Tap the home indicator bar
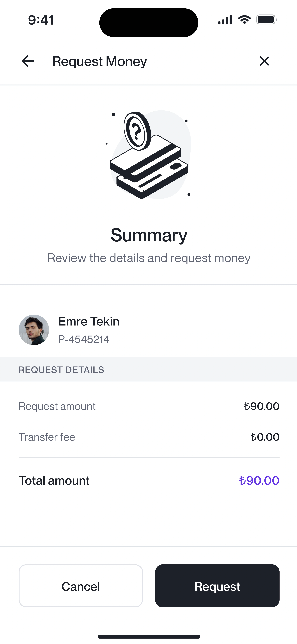Viewport: 297px width, 644px height. tap(149, 636)
